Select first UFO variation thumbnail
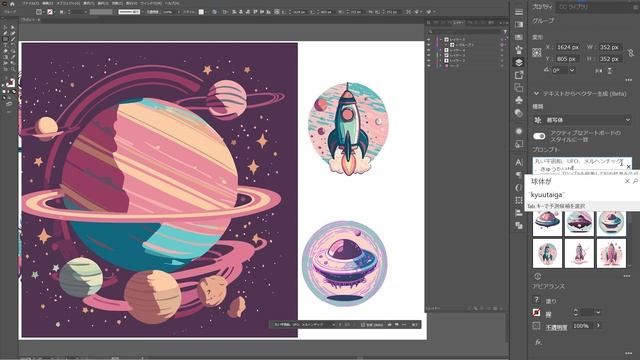The image size is (640, 360). (547, 223)
